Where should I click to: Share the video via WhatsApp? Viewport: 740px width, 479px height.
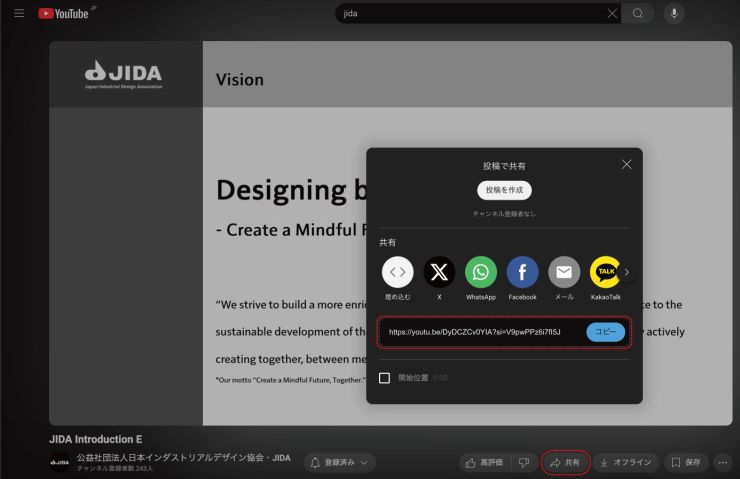coord(480,272)
